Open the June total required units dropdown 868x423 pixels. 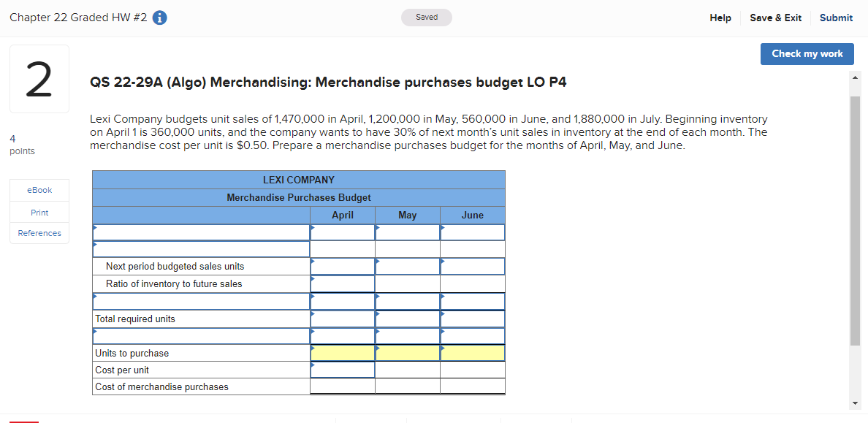coord(472,319)
